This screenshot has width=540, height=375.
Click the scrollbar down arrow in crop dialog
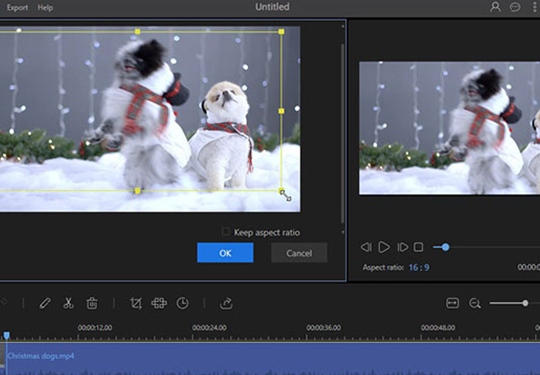click(342, 232)
